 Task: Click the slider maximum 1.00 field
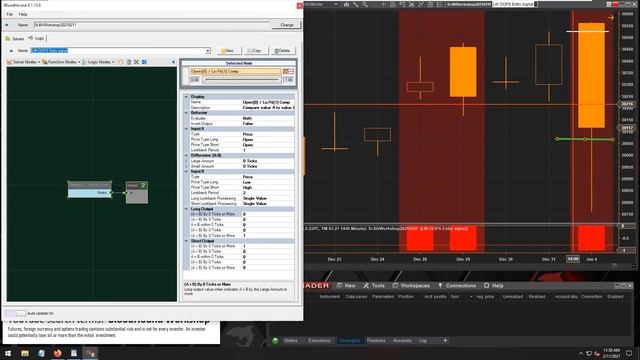tap(289, 80)
